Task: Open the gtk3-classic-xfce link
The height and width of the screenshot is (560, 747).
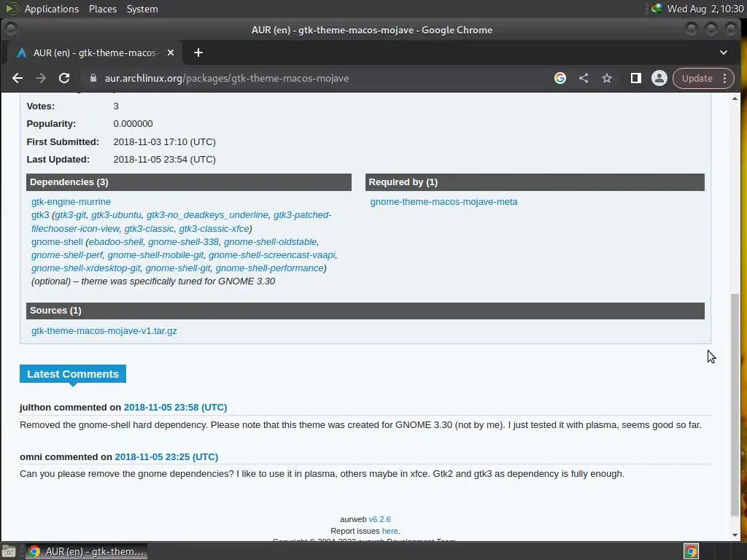Action: (x=214, y=228)
